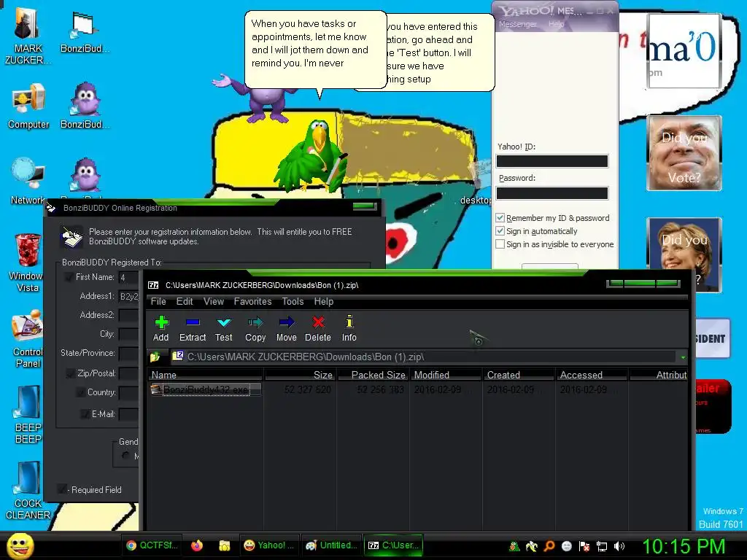
Task: Click the 7-Zip C:\User... taskbar button
Action: pos(393,545)
